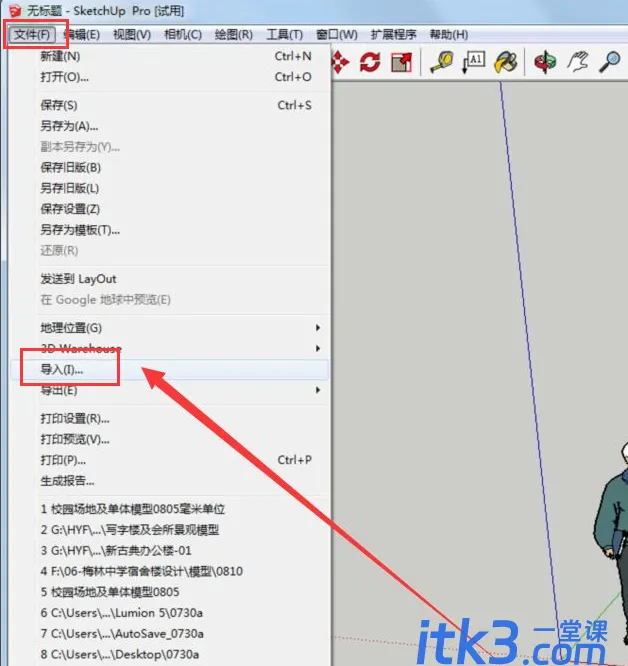Select the Pan hand tool
Screen dimensions: 628x666
click(578, 63)
